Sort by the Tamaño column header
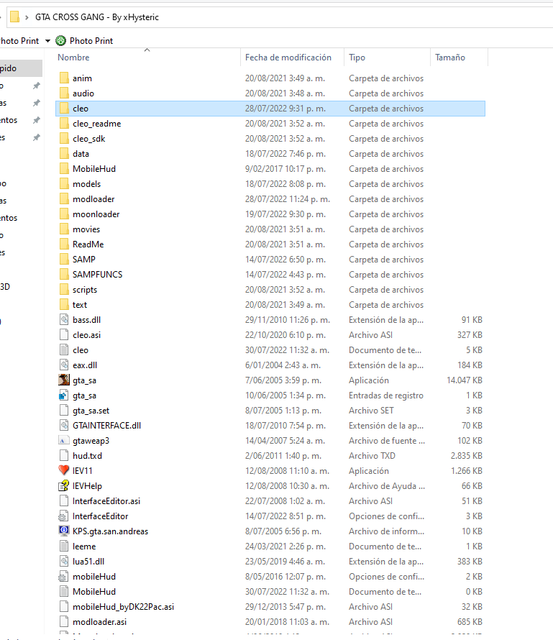Image resolution: width=553 pixels, height=640 pixels. pos(450,58)
